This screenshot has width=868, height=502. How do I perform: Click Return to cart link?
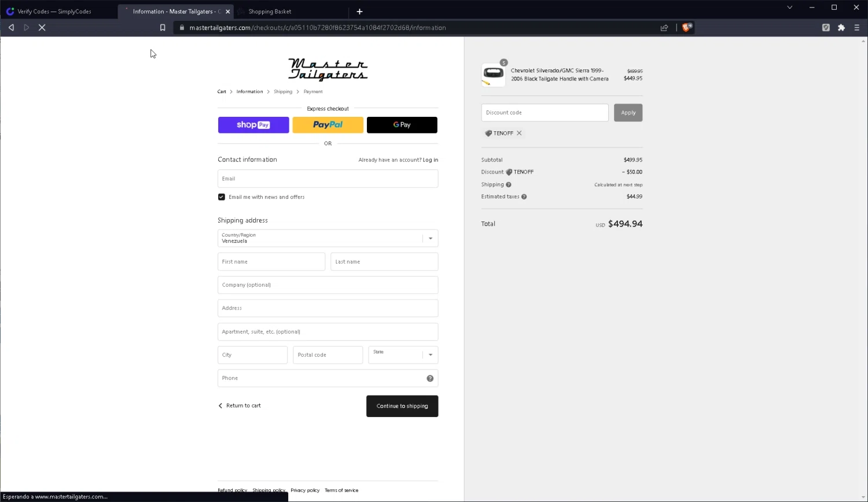[x=240, y=405]
